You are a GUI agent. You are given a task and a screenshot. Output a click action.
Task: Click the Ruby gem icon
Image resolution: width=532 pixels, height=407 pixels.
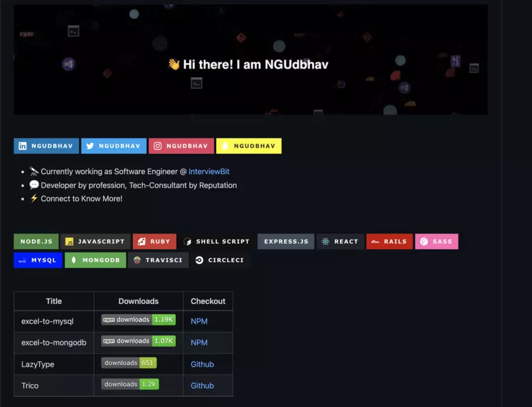click(142, 242)
